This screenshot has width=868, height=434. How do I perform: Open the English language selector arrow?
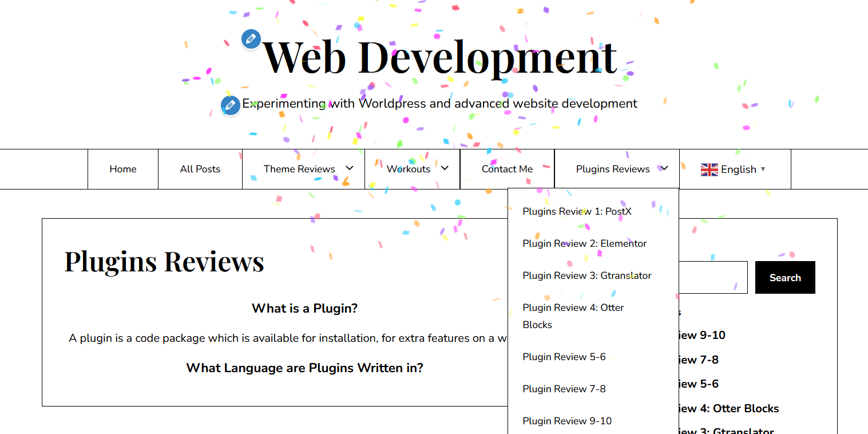[763, 169]
